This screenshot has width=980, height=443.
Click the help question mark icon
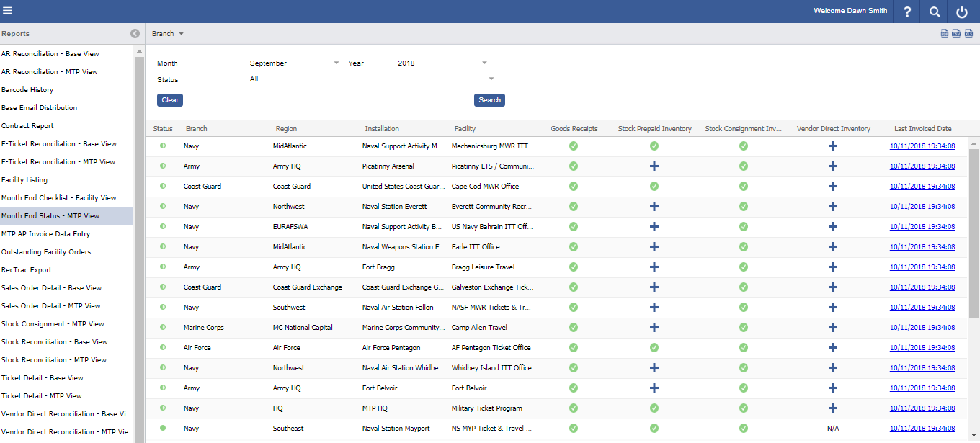click(x=907, y=12)
